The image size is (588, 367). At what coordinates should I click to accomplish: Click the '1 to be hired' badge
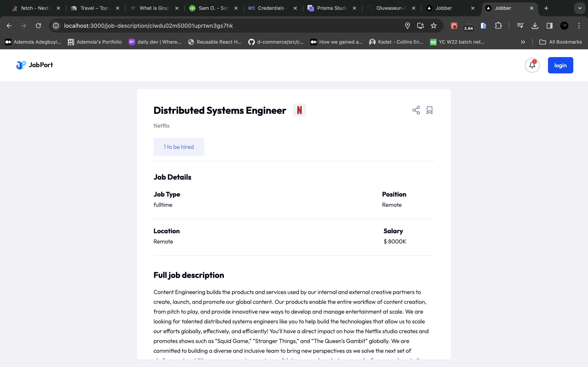coord(179,147)
